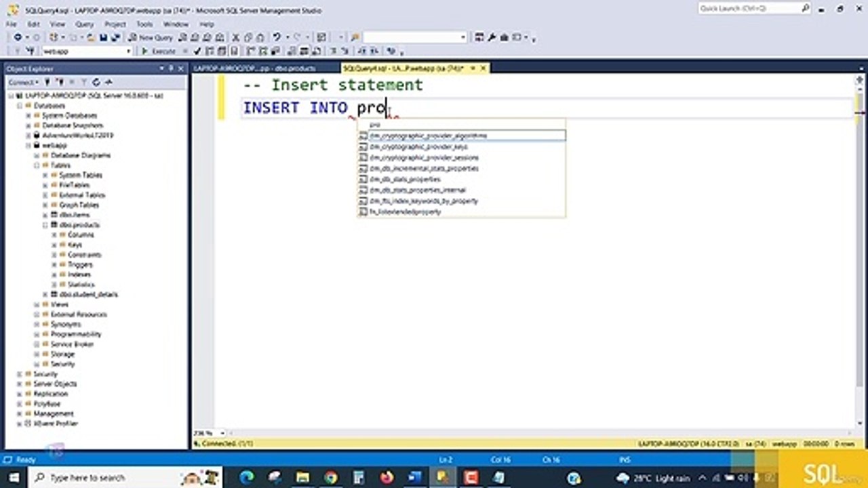This screenshot has height=488, width=868.
Task: Open the Project menu
Action: tap(115, 24)
